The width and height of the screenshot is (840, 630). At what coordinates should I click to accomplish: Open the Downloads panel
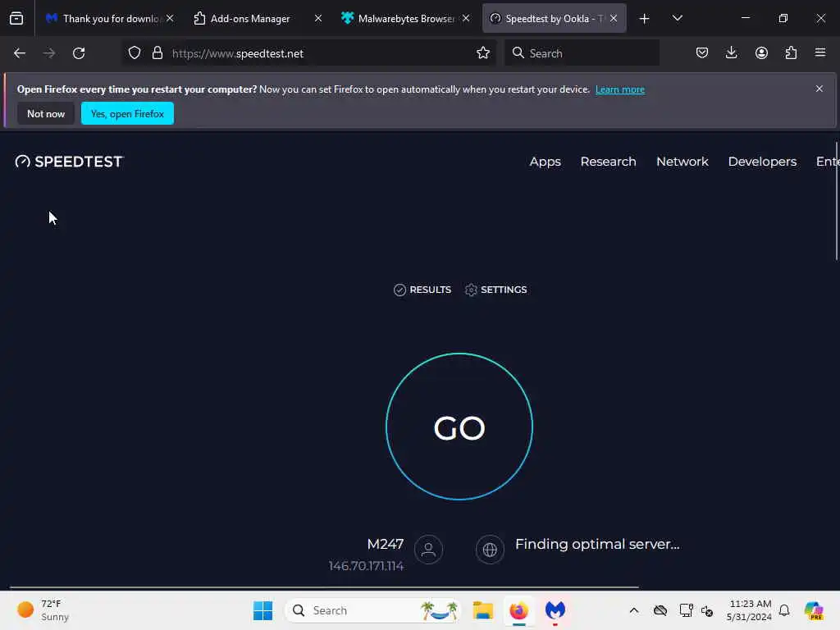tap(731, 53)
